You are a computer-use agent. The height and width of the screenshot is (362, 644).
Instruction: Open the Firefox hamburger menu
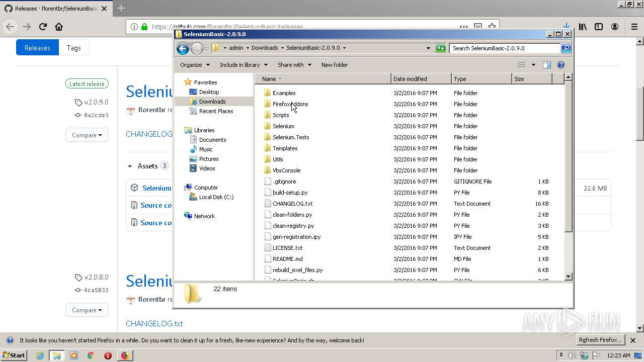coord(634,27)
